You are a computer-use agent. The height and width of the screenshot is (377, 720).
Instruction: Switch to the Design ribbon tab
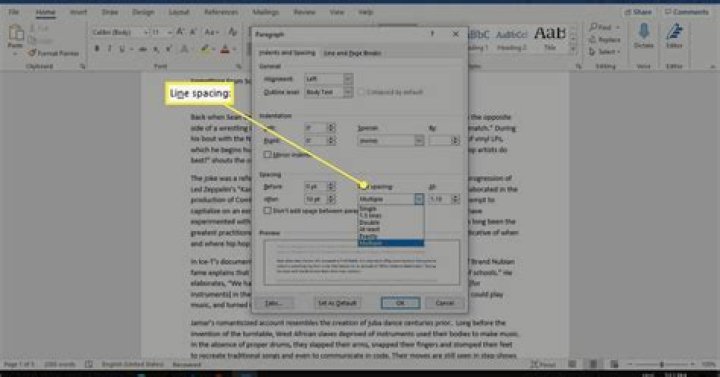click(143, 12)
